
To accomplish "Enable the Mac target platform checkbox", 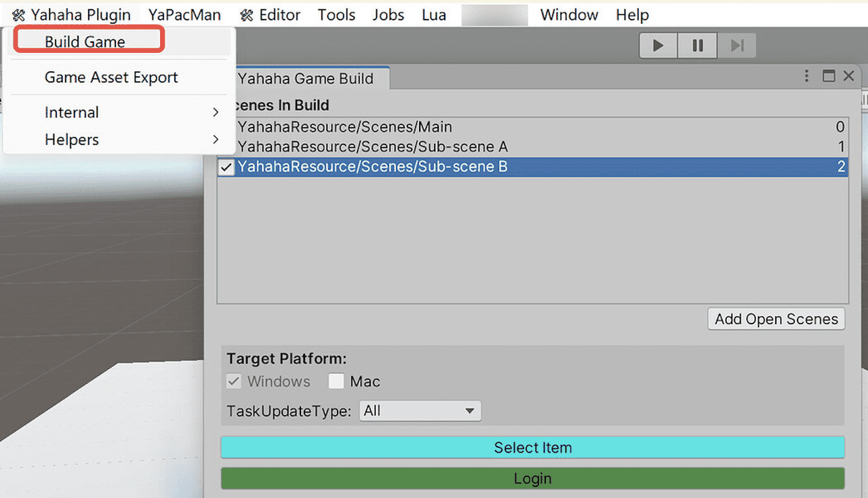I will pyautogui.click(x=336, y=381).
